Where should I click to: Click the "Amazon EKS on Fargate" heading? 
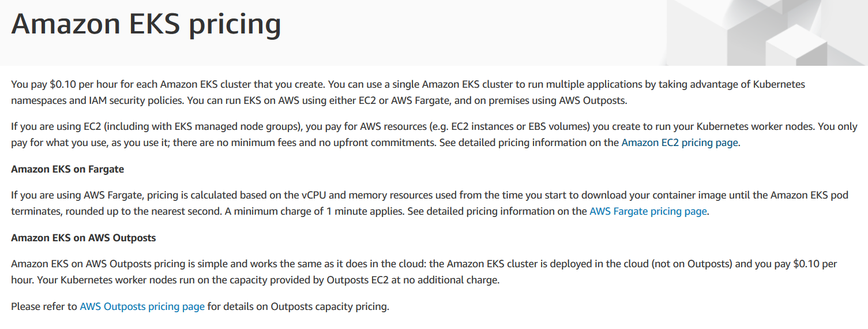click(x=67, y=169)
